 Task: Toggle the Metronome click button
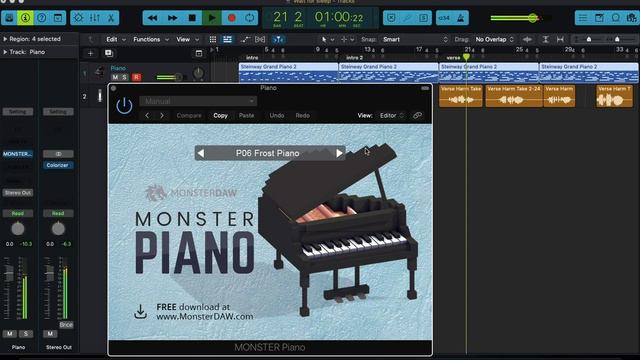[x=460, y=18]
